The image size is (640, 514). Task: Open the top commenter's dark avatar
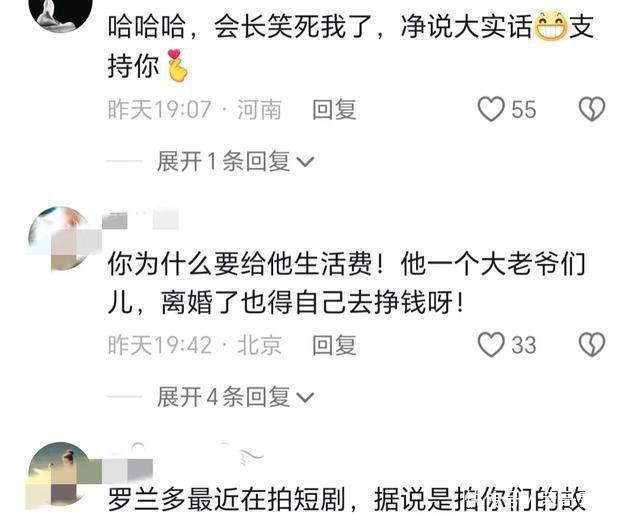pyautogui.click(x=60, y=14)
